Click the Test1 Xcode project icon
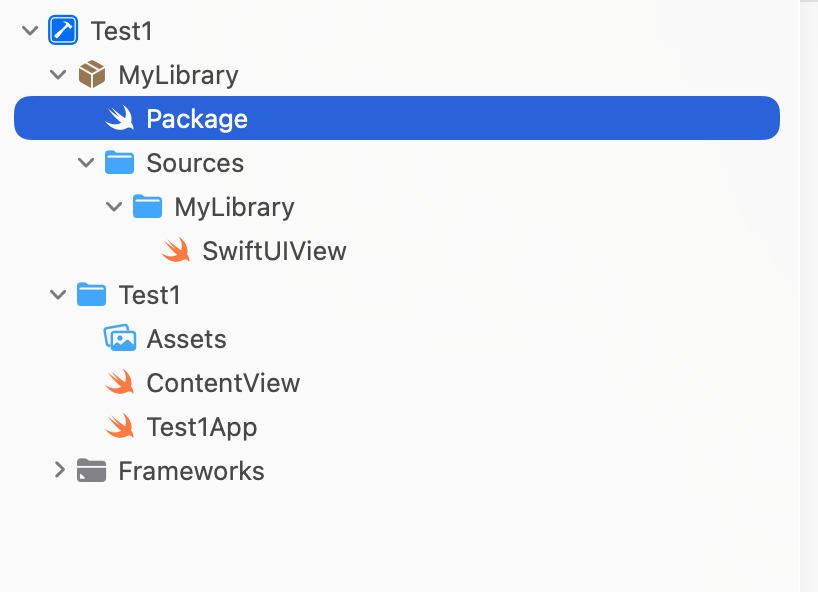Image resolution: width=818 pixels, height=592 pixels. coord(63,31)
